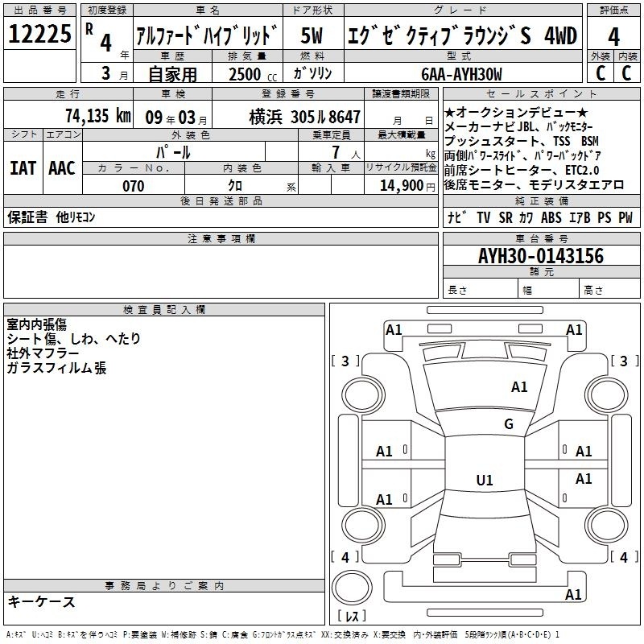Viewport: 644px width, 644px height.
Task: Click the lot number 12225
Action: tap(40, 34)
